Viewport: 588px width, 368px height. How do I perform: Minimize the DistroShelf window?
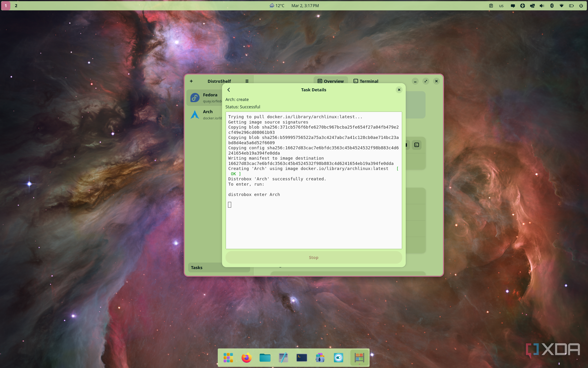click(x=415, y=81)
